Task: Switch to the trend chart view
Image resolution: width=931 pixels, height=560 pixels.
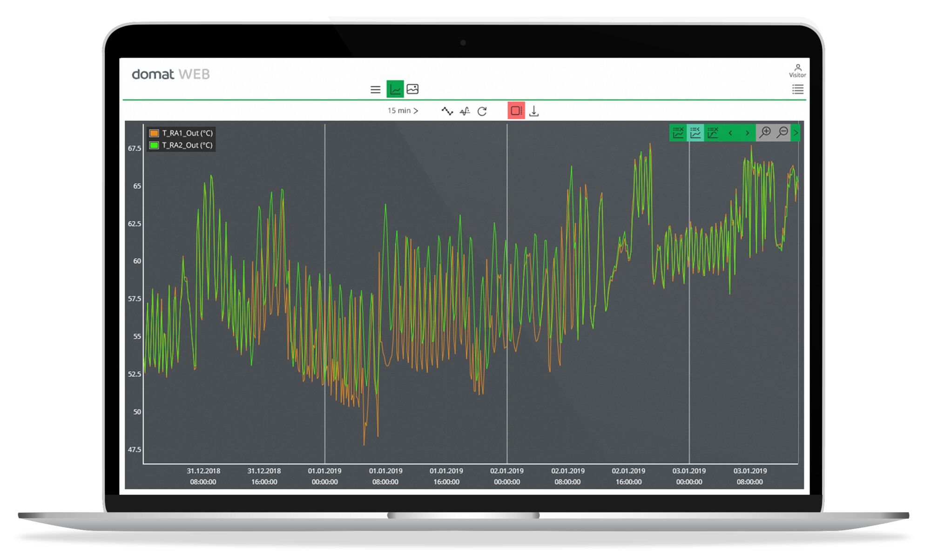Action: tap(395, 89)
